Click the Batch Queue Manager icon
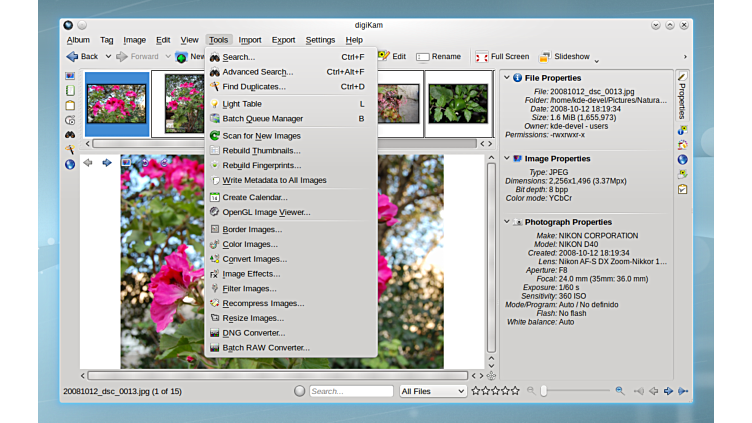This screenshot has height=423, width=752. coord(214,119)
